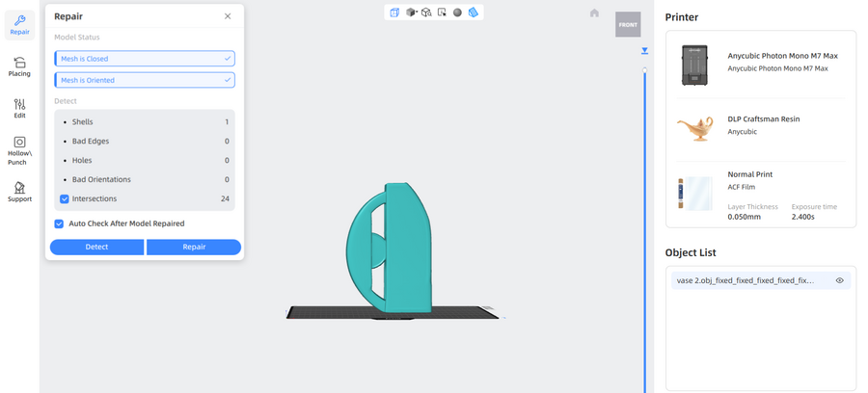Screen dimensions: 868x393
Task: Select vase 2.obj_fixed in Object List
Action: click(x=761, y=281)
